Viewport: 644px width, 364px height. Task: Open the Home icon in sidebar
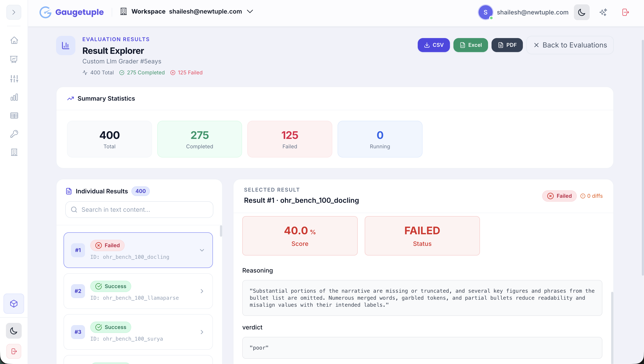tap(14, 40)
